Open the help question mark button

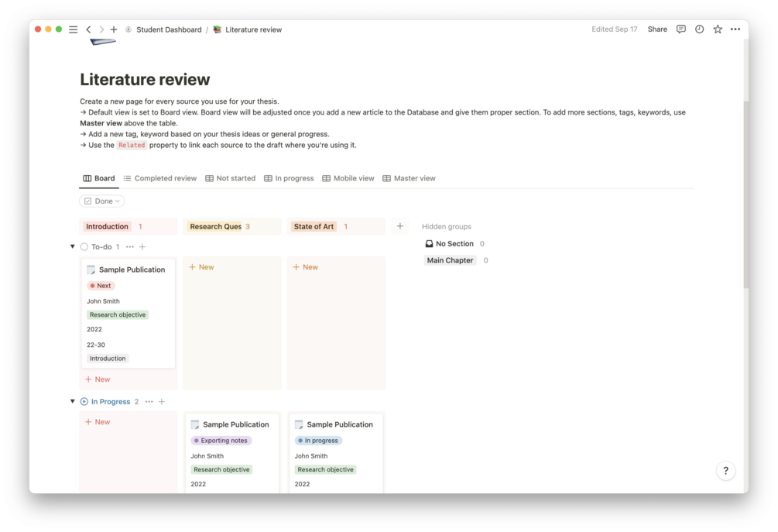[725, 471]
